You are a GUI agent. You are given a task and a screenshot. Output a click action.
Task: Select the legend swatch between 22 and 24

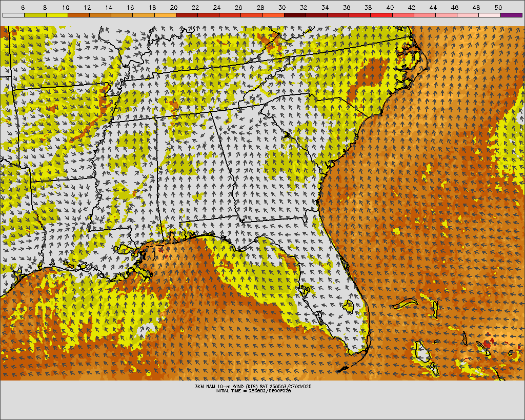[x=208, y=15]
